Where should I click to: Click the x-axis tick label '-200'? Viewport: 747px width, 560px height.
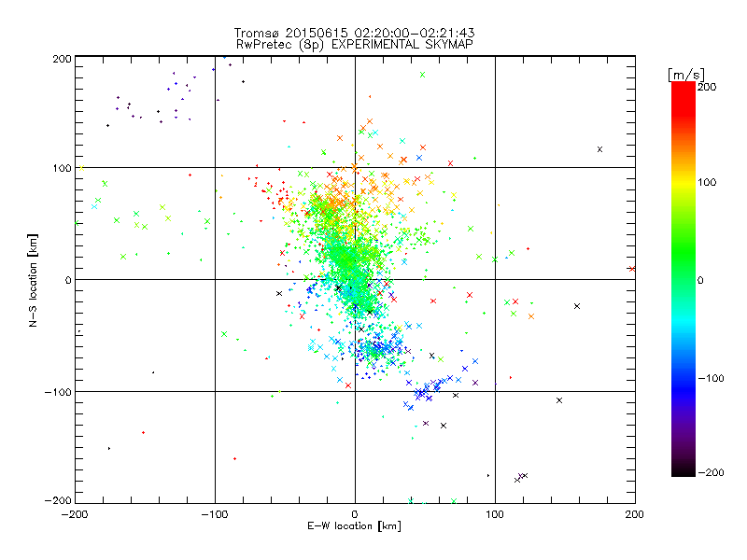click(x=75, y=514)
